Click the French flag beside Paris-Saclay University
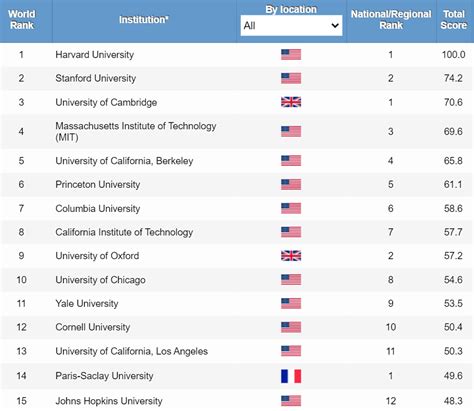 [291, 376]
